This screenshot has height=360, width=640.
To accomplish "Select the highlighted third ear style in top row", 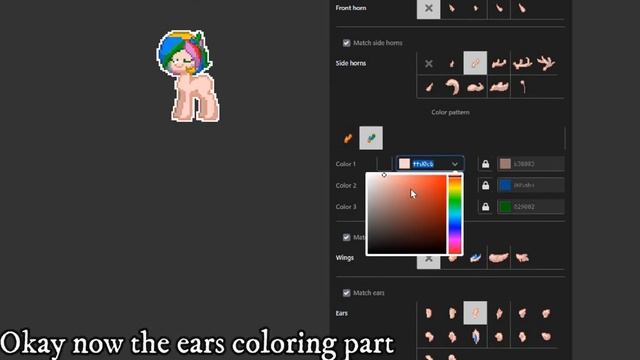I will [x=476, y=313].
